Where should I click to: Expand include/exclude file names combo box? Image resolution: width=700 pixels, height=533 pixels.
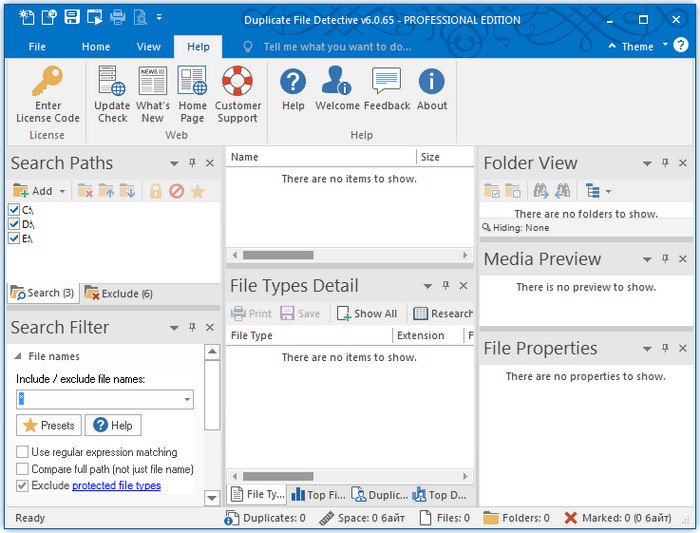(x=188, y=399)
